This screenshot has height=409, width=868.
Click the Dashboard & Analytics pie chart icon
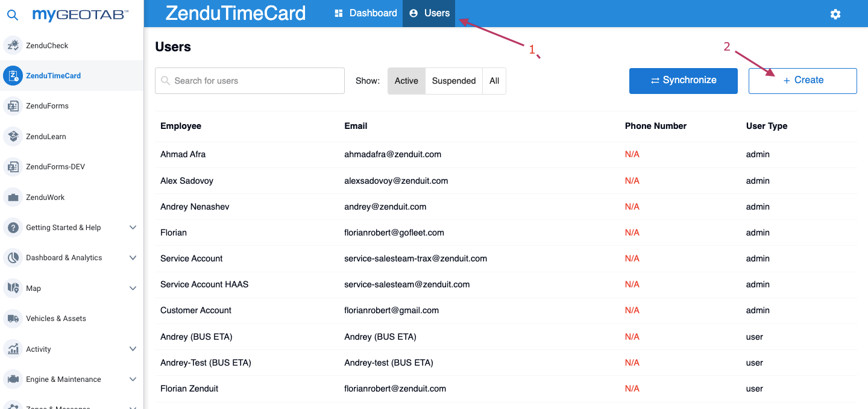tap(13, 258)
